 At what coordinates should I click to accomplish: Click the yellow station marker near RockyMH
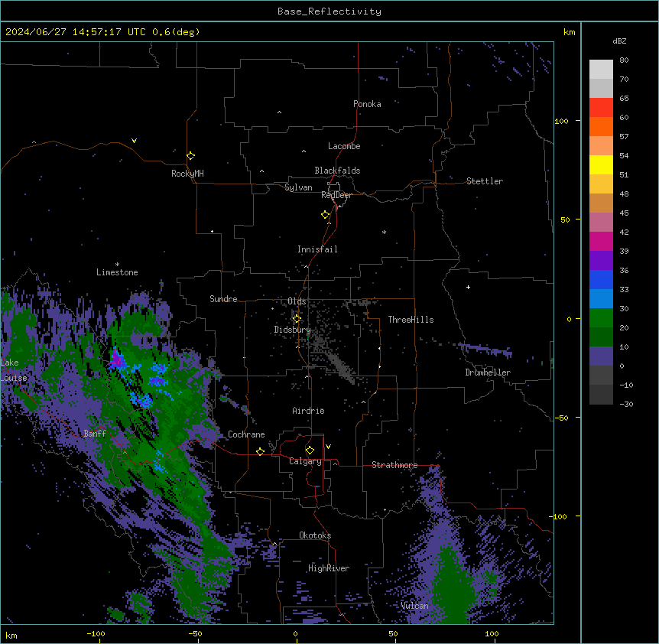pyautogui.click(x=190, y=156)
